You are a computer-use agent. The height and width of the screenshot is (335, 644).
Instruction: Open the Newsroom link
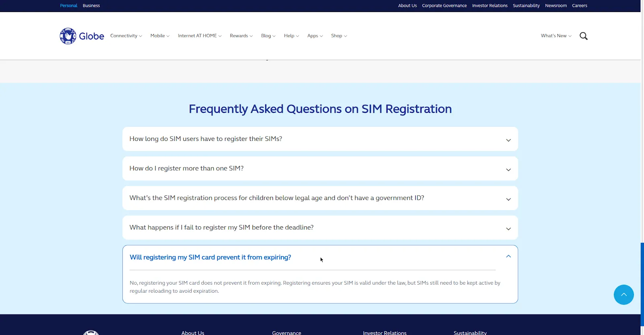point(556,6)
